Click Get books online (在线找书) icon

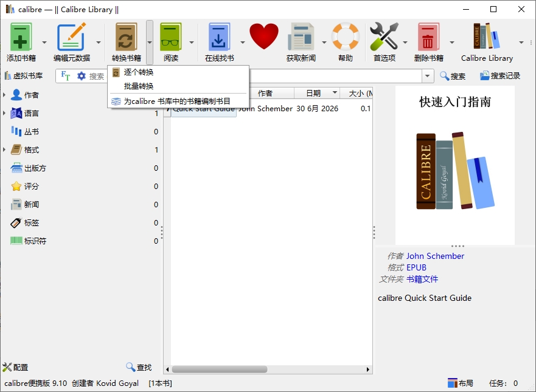(219, 37)
